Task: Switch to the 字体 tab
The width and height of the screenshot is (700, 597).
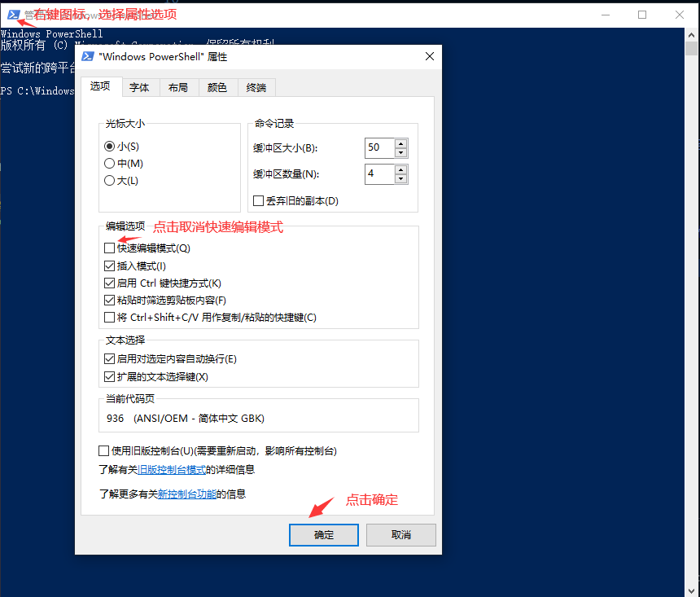Action: coord(139,88)
